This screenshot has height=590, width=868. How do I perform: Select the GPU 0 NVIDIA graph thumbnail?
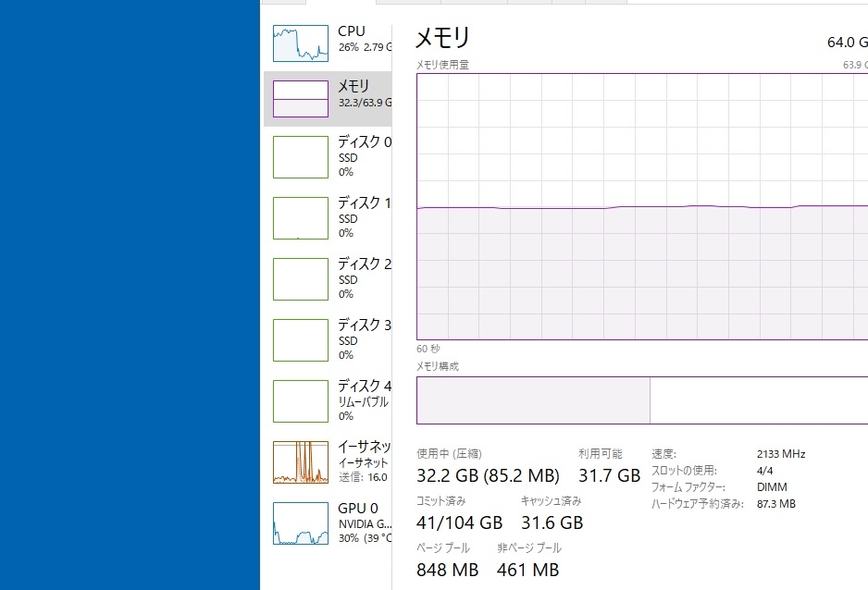point(301,523)
